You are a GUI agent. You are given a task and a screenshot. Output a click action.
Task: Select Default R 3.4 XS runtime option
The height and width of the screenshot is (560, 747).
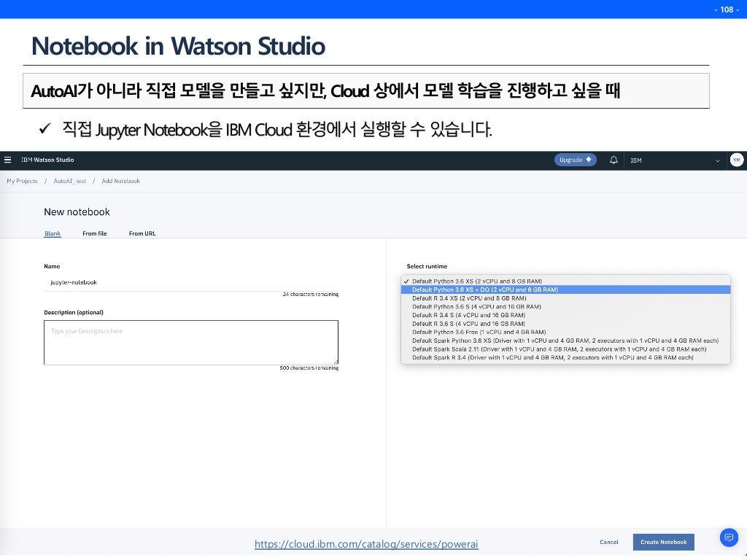click(x=469, y=298)
